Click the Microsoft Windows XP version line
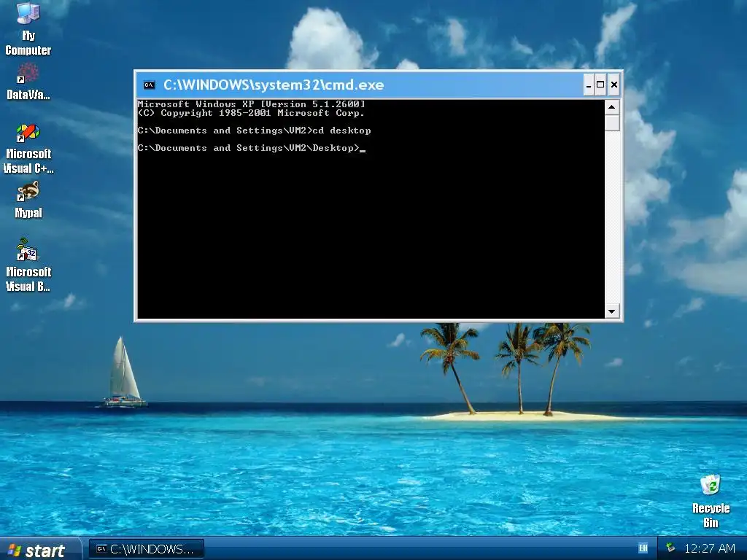747x560 pixels. pyautogui.click(x=252, y=104)
